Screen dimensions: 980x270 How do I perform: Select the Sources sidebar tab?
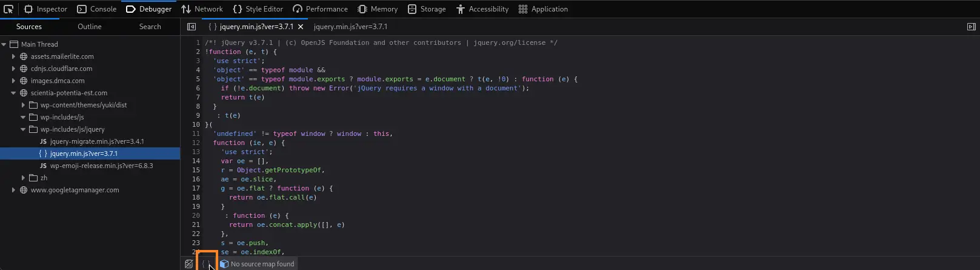point(29,27)
